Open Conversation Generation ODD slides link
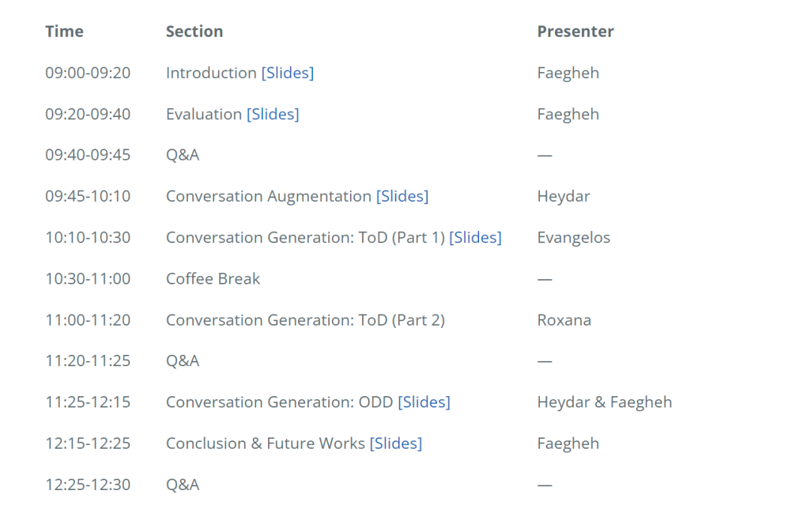The image size is (811, 532). coord(424,402)
